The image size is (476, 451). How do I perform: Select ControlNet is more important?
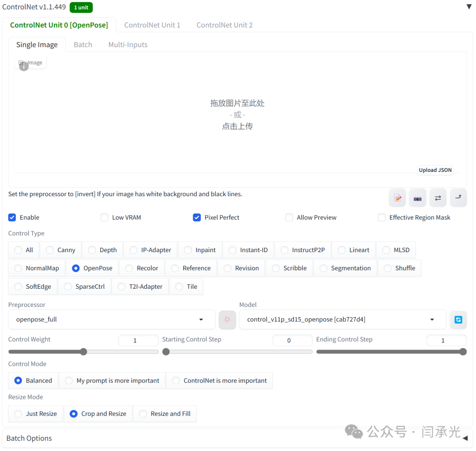click(219, 380)
